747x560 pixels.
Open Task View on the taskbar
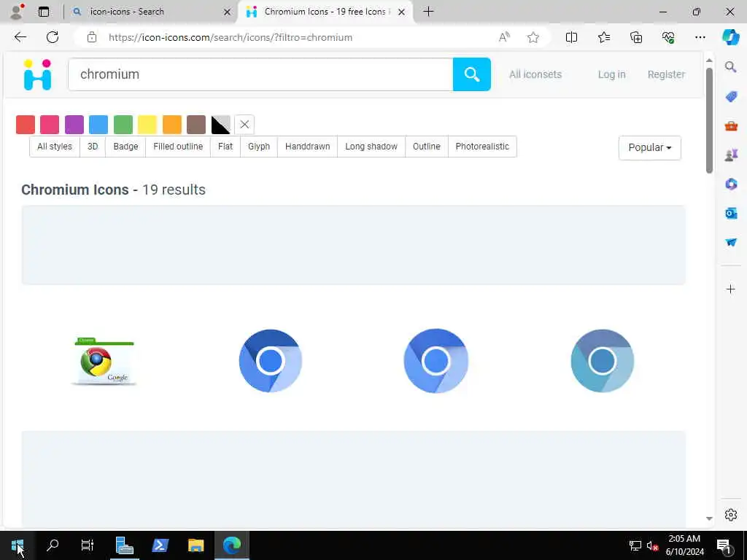tap(88, 545)
